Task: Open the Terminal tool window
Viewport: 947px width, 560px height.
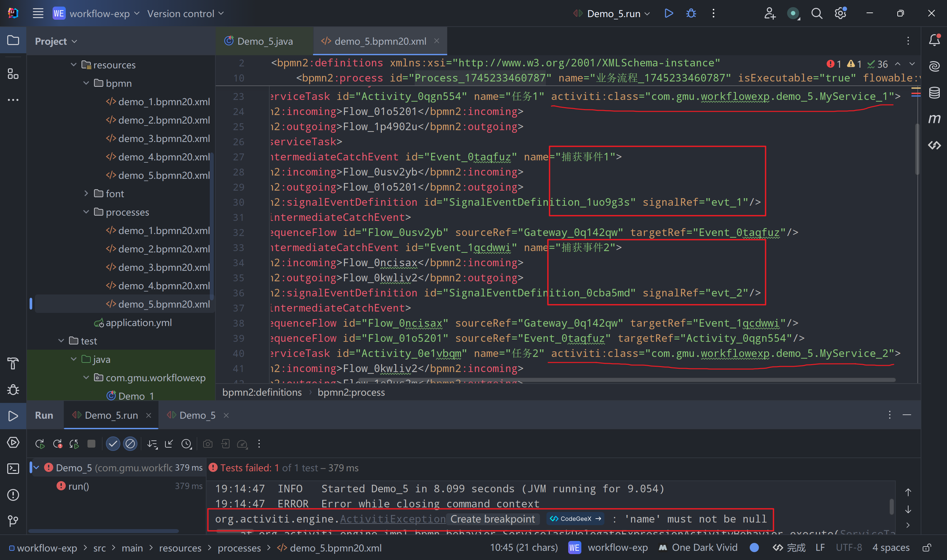Action: click(13, 469)
